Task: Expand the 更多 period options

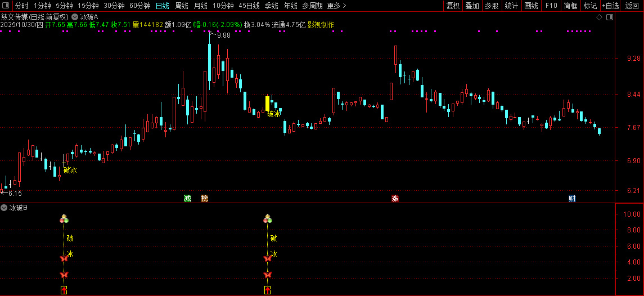Action: 337,6
